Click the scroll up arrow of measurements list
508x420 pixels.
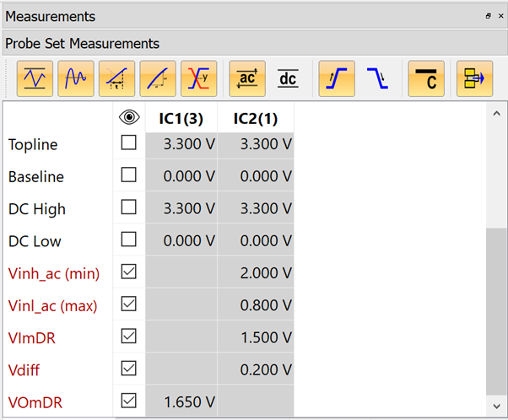click(x=497, y=112)
